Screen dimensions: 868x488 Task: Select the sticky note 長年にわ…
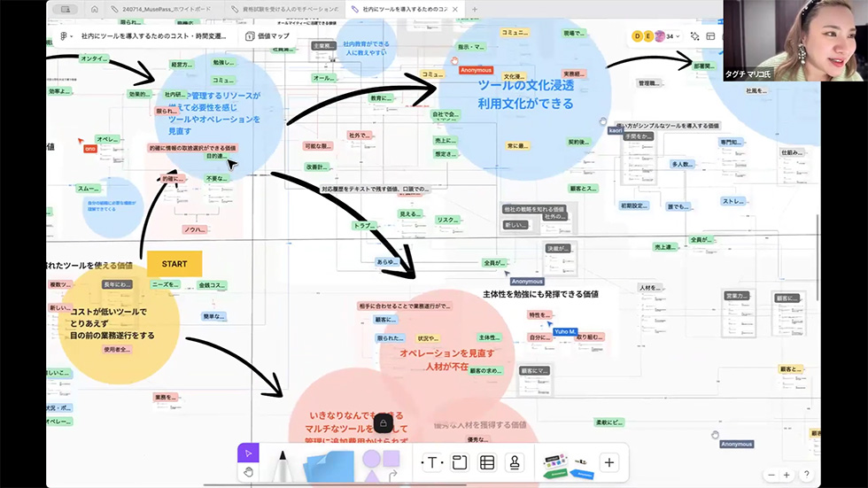(x=117, y=284)
